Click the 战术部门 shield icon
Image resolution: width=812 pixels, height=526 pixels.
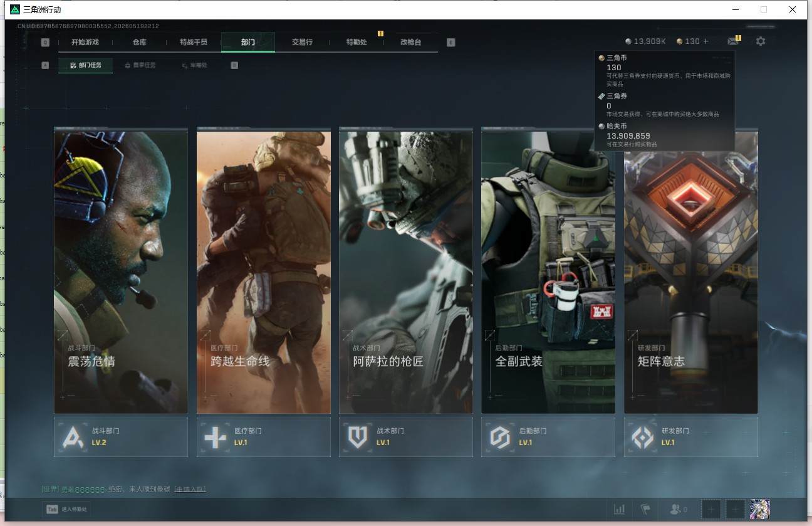[x=358, y=437]
